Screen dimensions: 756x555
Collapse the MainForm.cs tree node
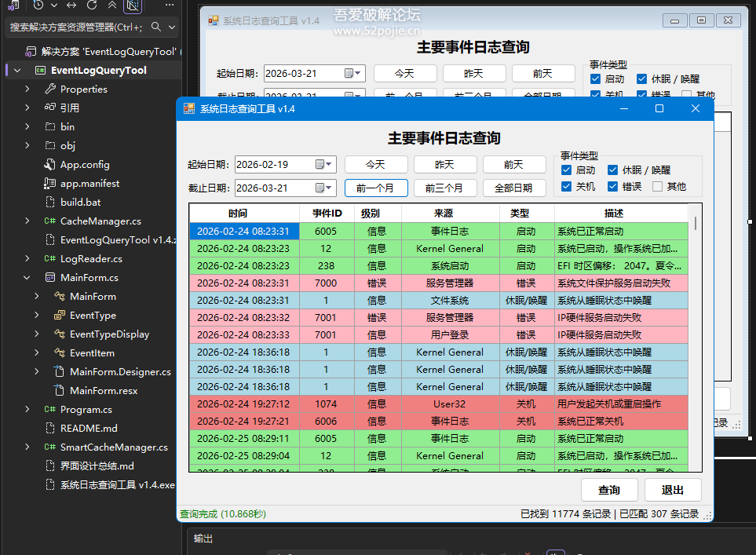click(27, 278)
